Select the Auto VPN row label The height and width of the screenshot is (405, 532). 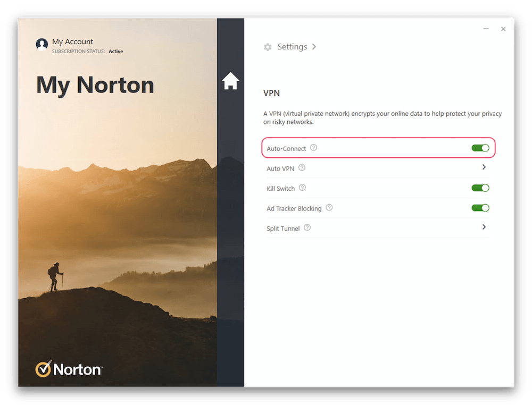point(280,168)
